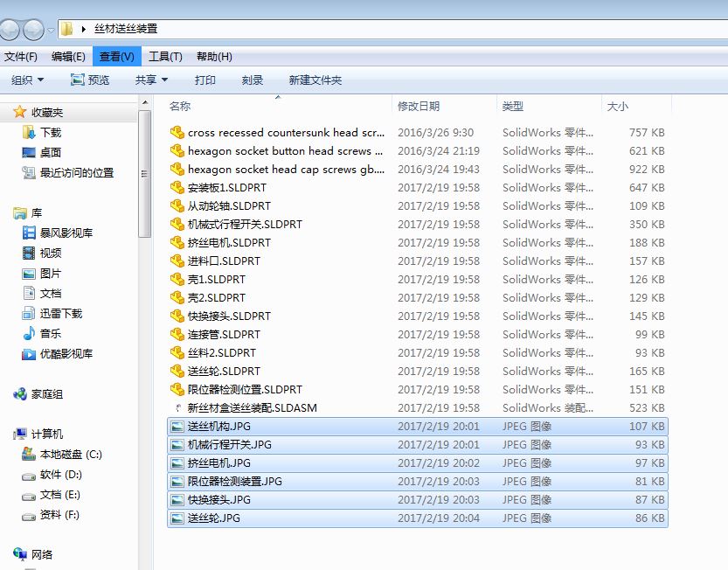728x570 pixels.
Task: Click the image icon of 送丝轮.JPG
Action: click(177, 518)
